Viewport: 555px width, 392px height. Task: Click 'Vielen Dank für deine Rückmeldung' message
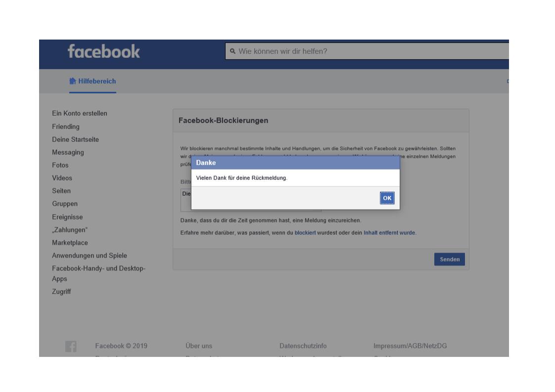(242, 178)
